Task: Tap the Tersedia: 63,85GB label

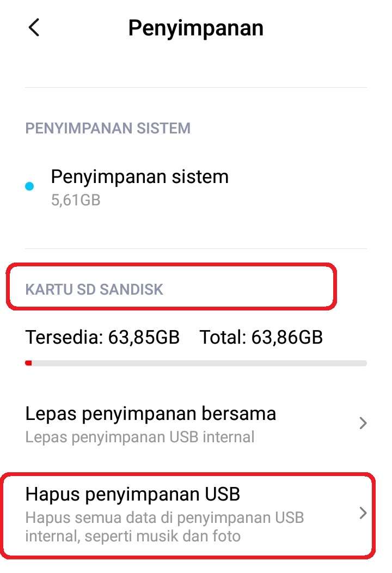Action: (x=102, y=337)
